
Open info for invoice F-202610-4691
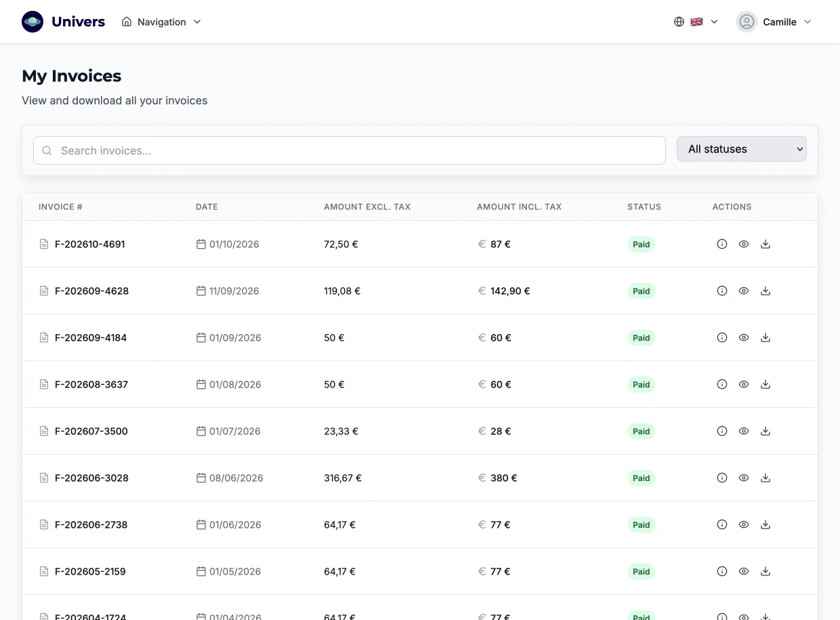pyautogui.click(x=722, y=244)
